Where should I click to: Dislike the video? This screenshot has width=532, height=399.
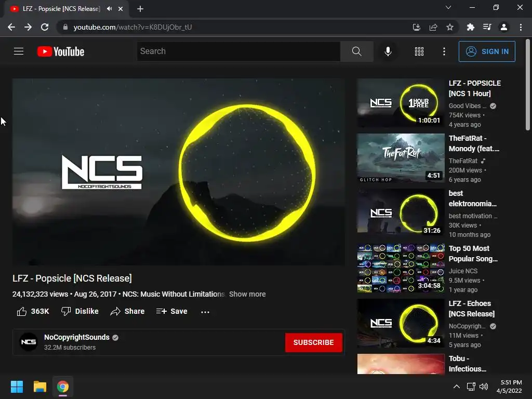(x=79, y=311)
